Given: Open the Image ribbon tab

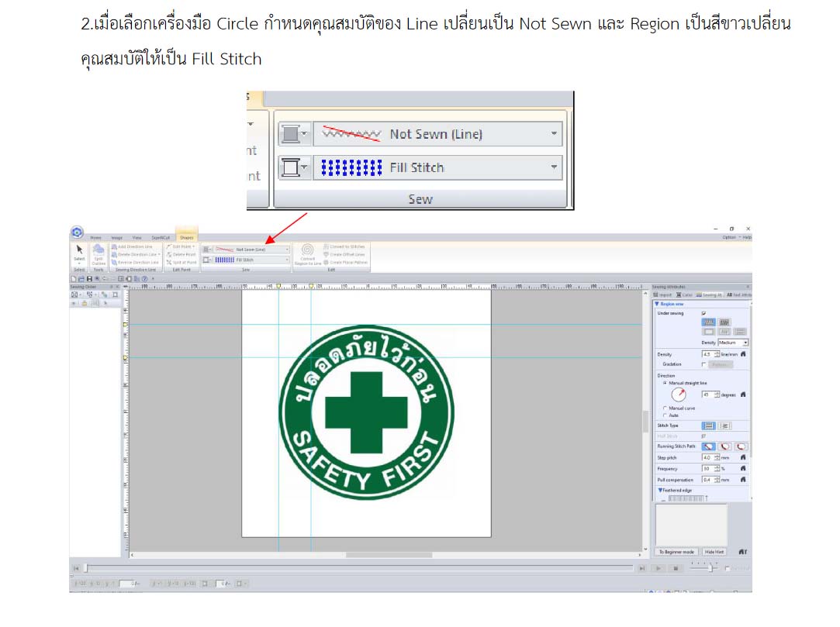Looking at the screenshot, I should pos(117,237).
